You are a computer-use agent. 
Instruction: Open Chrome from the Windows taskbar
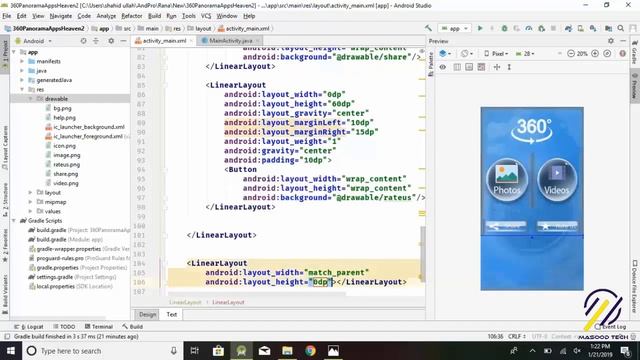coord(310,351)
